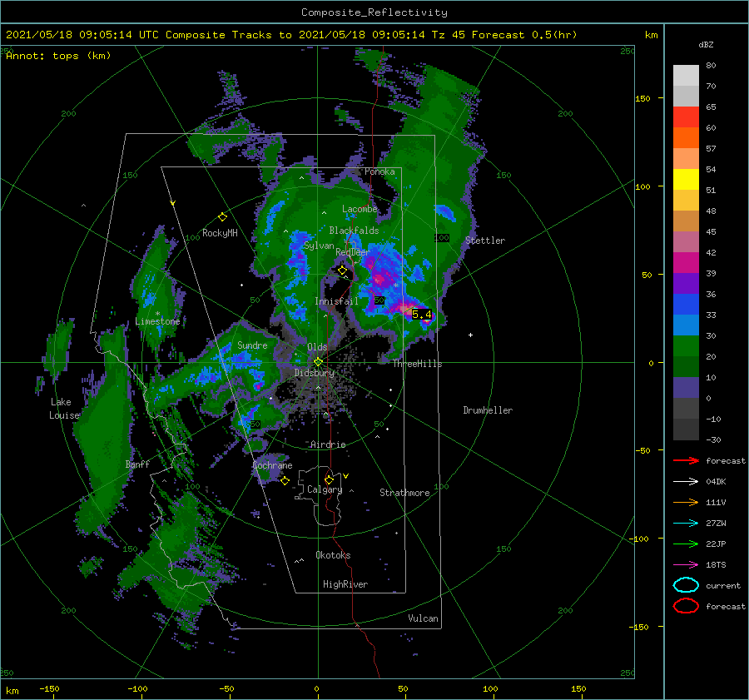Pick the magenta dBZ legend swatch
Screen dimensions: 749x700
(x=686, y=262)
